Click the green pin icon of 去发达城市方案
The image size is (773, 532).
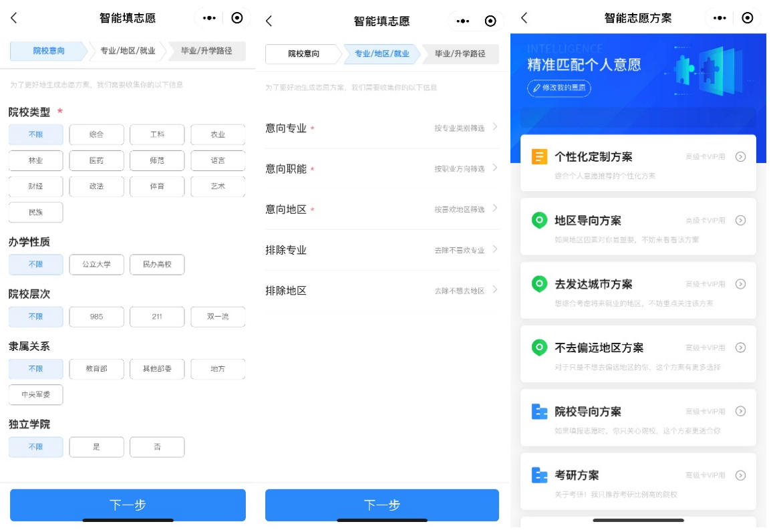tap(539, 283)
